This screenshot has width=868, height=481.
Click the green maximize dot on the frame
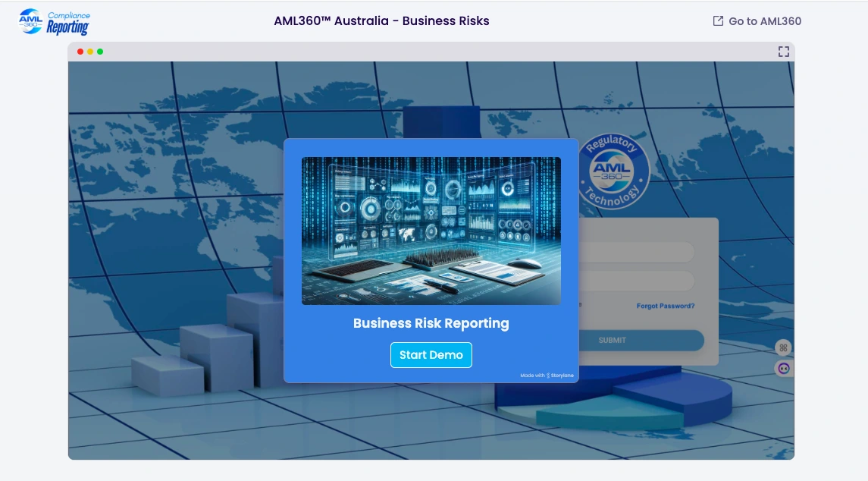point(100,52)
